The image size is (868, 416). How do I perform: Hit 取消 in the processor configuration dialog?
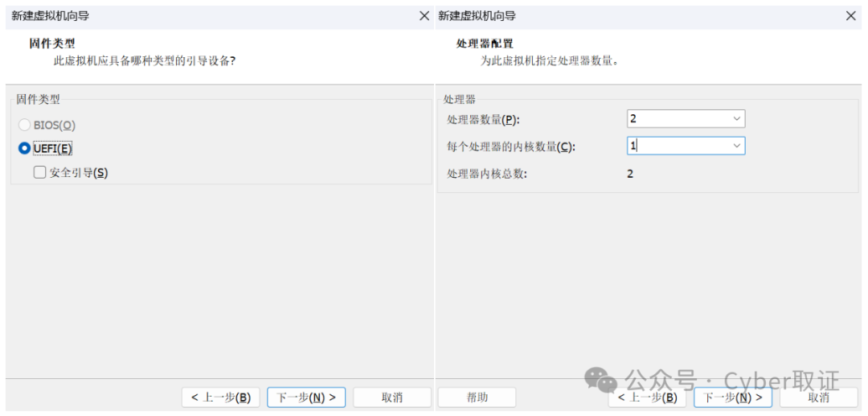pos(819,397)
